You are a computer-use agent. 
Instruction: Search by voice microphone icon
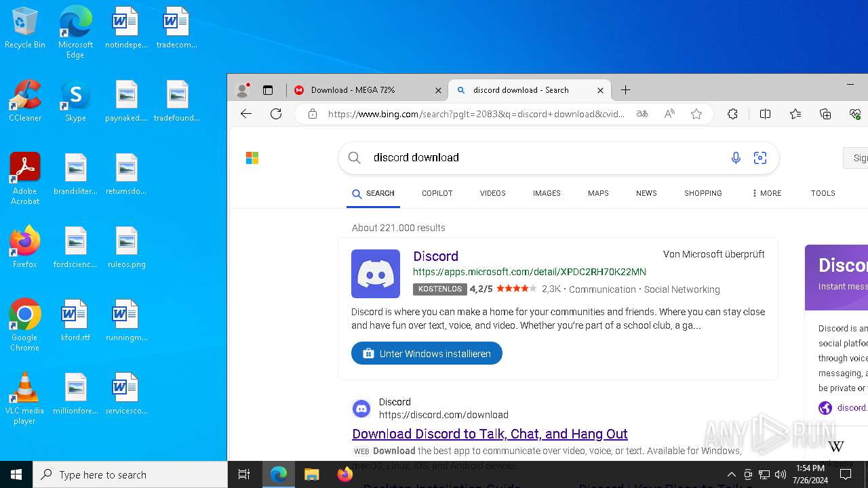(736, 158)
